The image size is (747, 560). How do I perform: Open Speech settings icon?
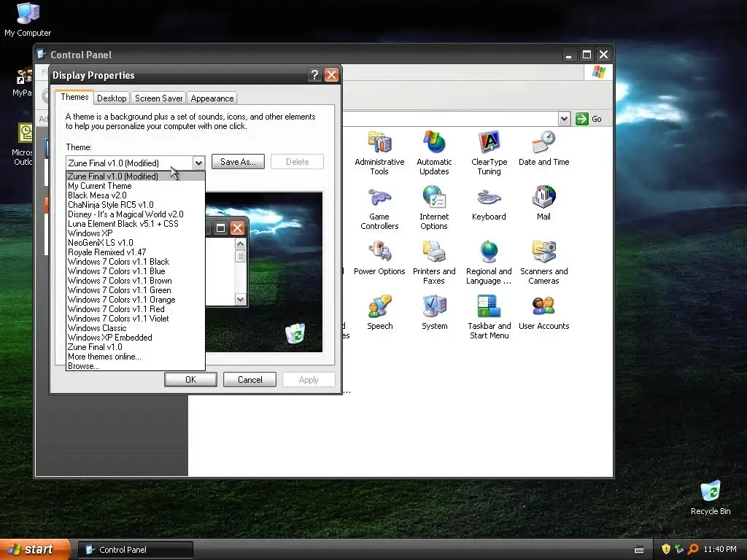(379, 312)
